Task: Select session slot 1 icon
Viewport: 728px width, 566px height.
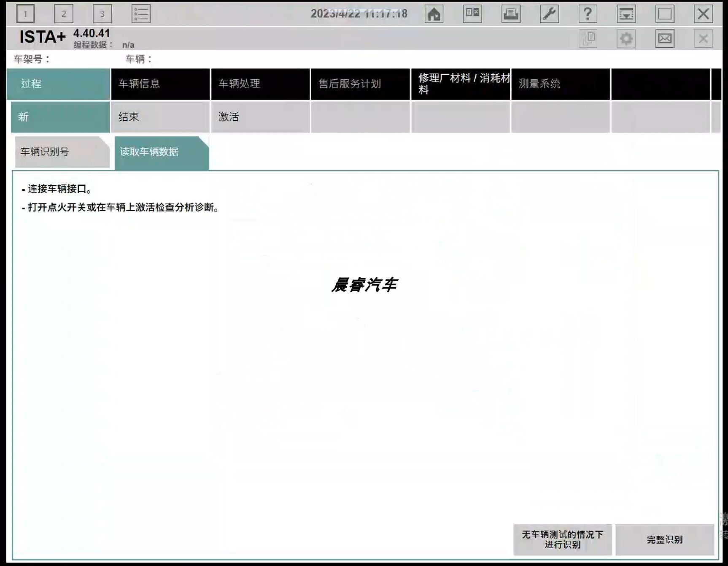Action: 25,14
